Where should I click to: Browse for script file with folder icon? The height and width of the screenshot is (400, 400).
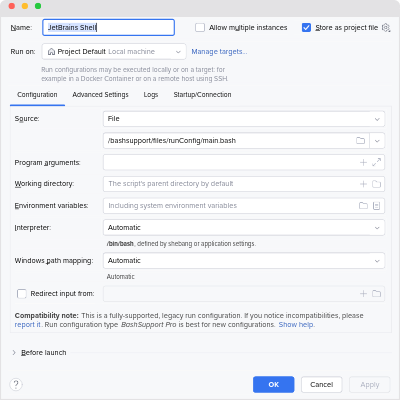360,141
